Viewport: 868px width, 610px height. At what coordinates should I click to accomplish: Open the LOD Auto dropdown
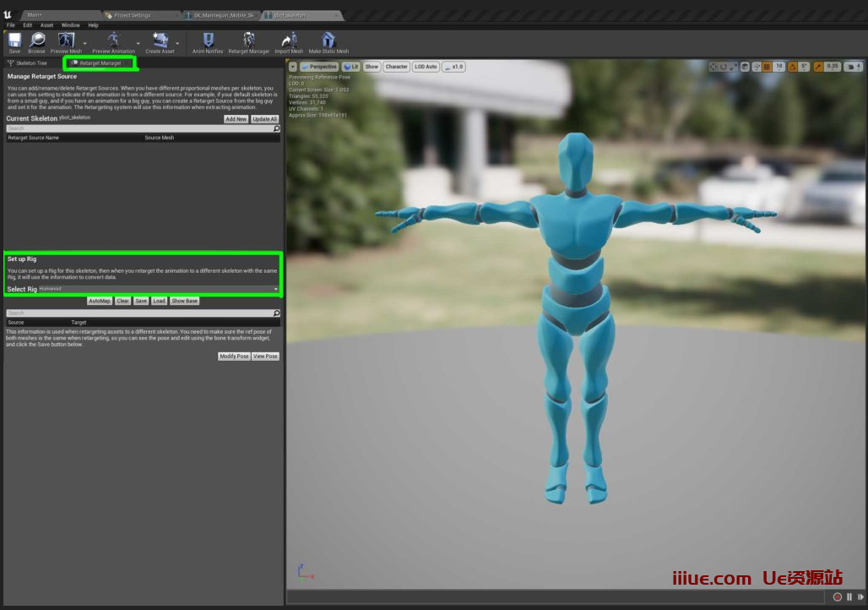[426, 67]
